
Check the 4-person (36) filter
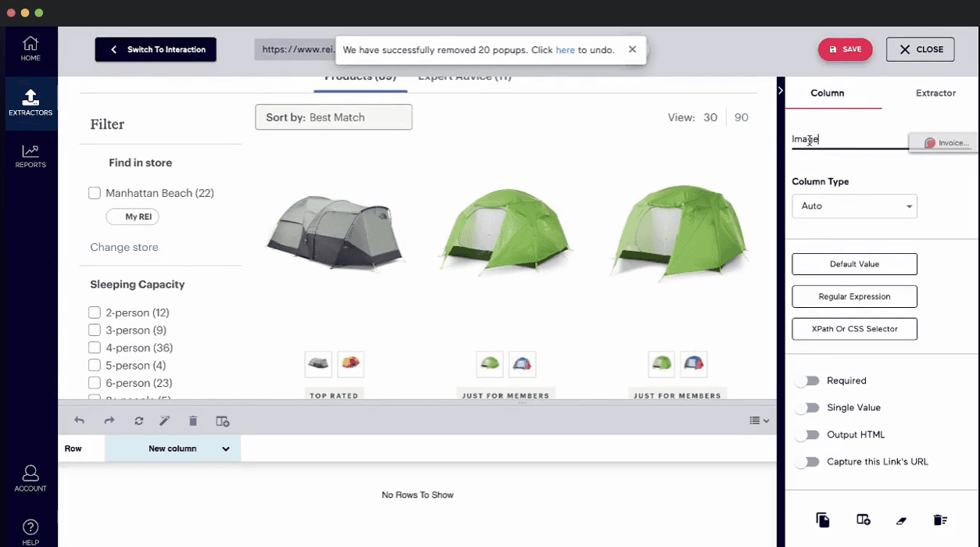click(95, 348)
